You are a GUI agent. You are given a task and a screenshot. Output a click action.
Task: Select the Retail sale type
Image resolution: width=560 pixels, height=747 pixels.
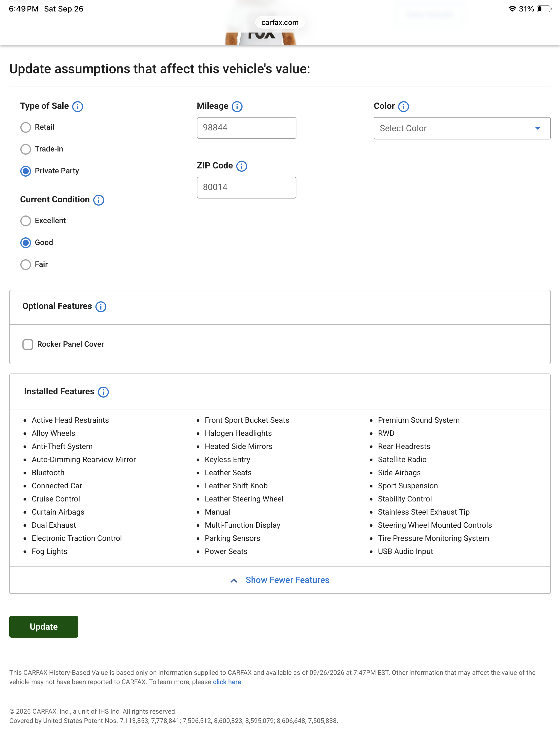pos(26,127)
